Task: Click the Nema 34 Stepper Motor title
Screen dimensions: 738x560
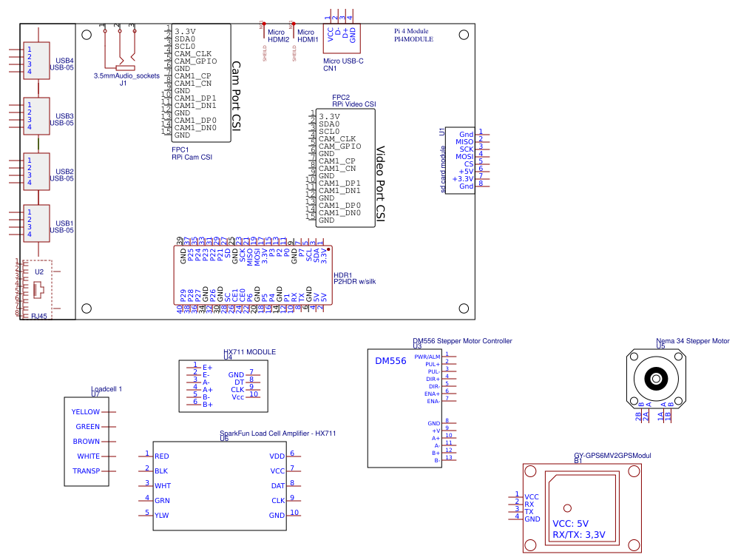Action: point(693,341)
